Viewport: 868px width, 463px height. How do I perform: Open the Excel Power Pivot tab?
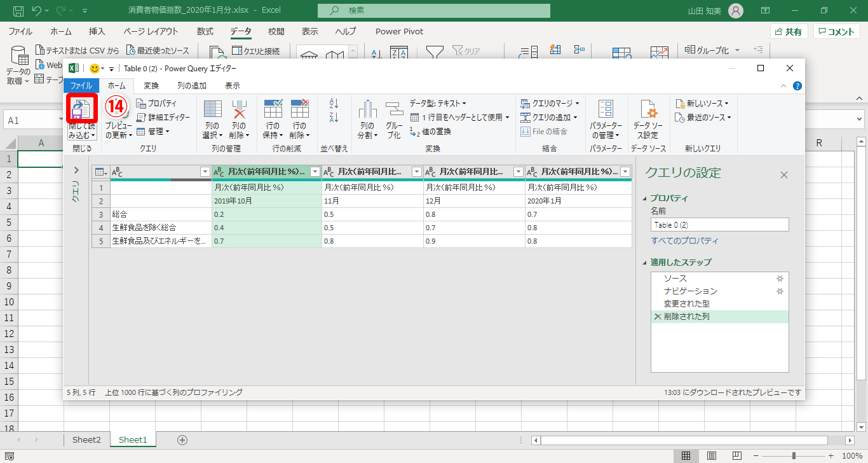pyautogui.click(x=399, y=31)
